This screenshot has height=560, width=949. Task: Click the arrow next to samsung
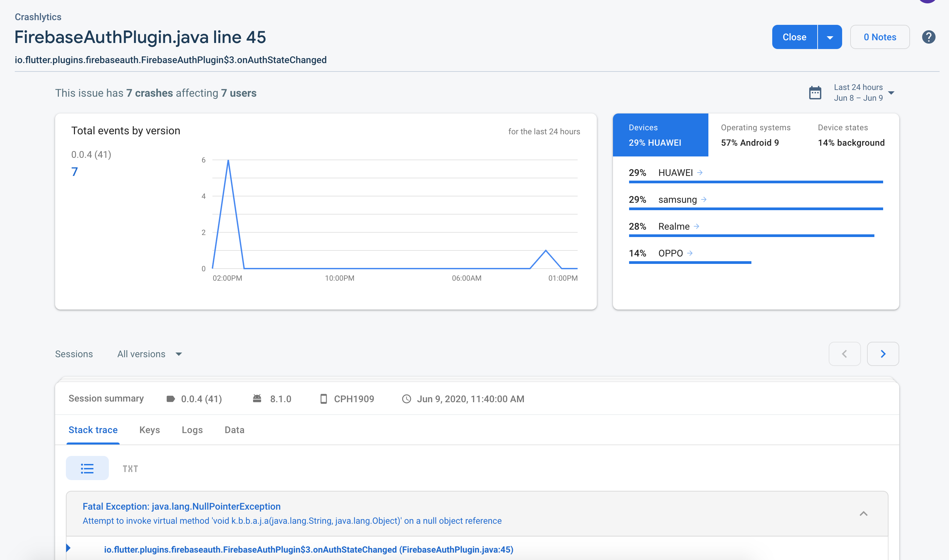[704, 199]
